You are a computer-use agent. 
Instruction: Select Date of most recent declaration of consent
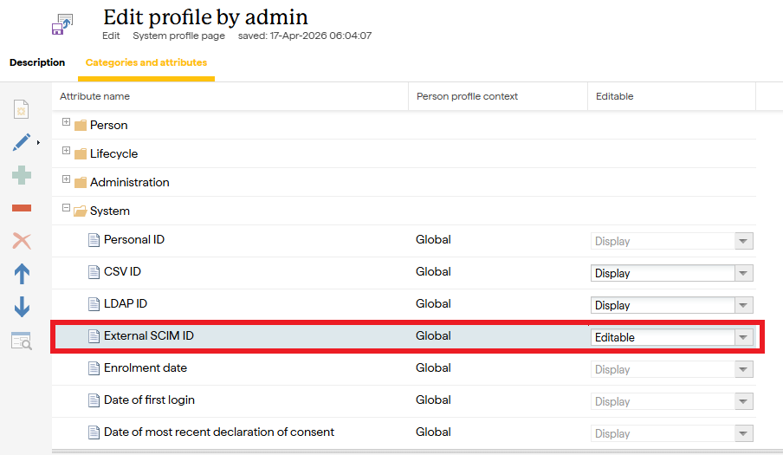coord(219,432)
